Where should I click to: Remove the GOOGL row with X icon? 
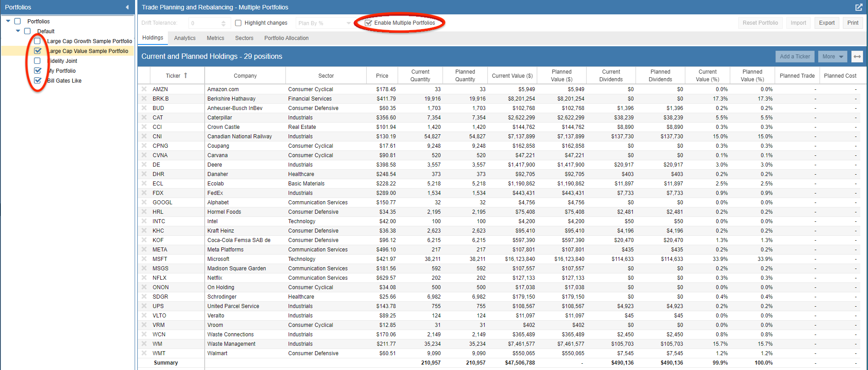144,202
